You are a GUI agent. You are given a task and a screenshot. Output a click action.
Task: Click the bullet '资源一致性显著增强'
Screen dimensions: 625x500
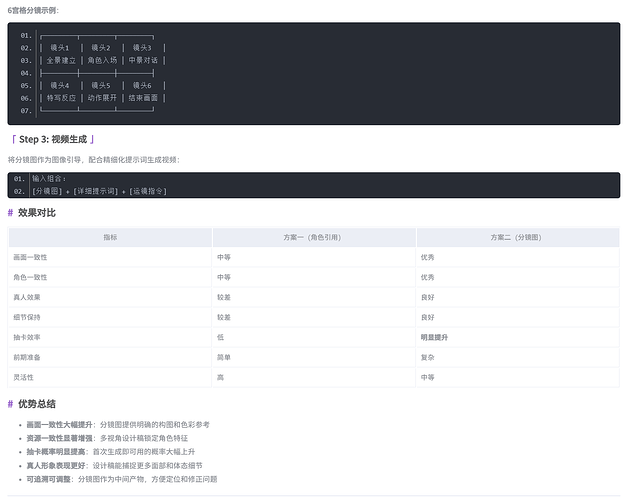point(59,438)
